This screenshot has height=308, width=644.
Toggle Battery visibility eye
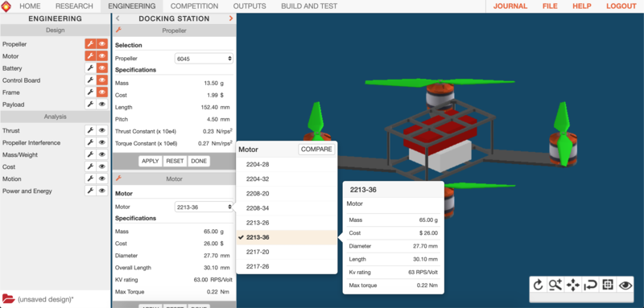point(102,68)
